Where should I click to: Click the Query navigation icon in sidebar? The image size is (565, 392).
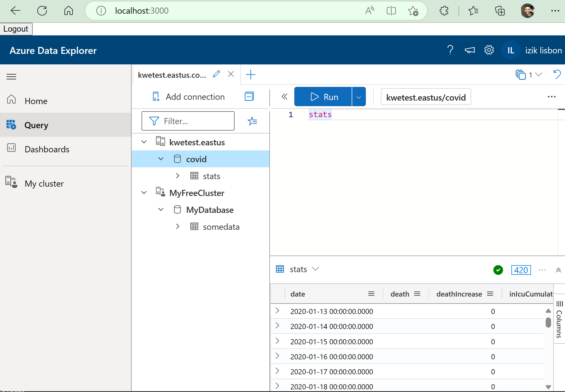click(12, 125)
